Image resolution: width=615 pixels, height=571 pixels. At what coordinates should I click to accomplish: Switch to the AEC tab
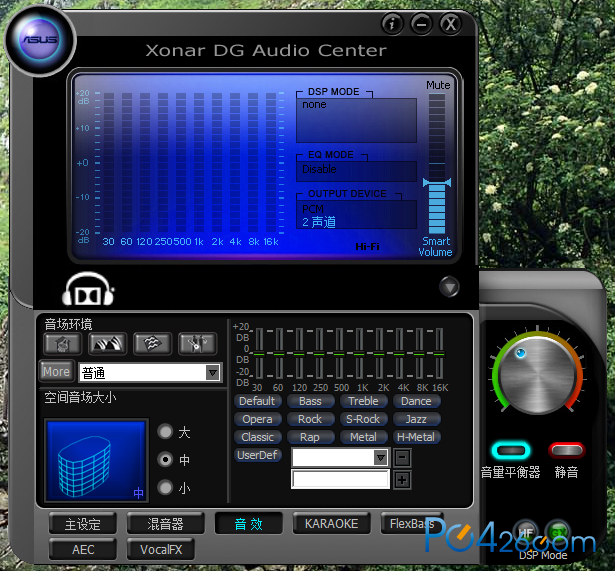[83, 549]
